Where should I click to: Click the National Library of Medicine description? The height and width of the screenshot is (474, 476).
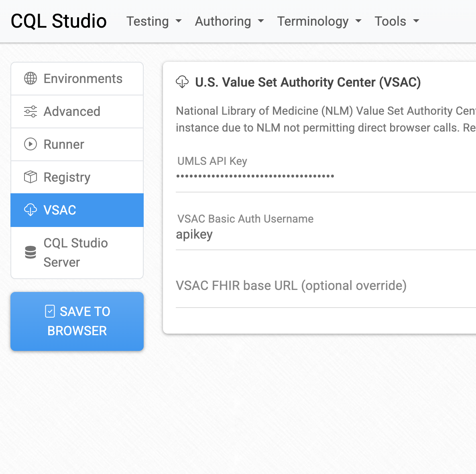point(326,119)
